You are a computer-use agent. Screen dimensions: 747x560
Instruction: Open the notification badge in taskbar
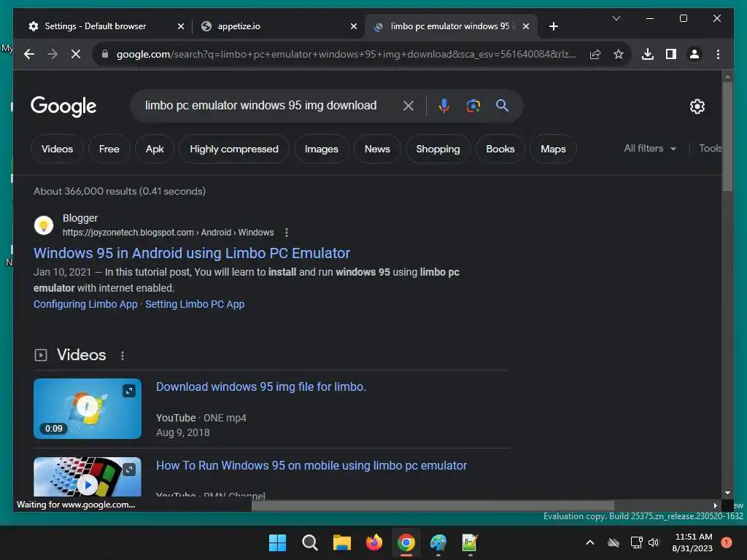tap(727, 542)
